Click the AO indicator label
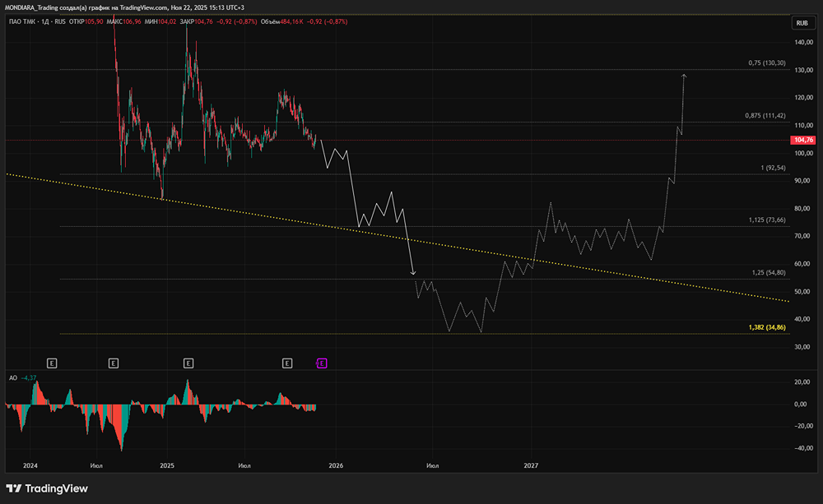Image resolution: width=823 pixels, height=504 pixels. 13,377
